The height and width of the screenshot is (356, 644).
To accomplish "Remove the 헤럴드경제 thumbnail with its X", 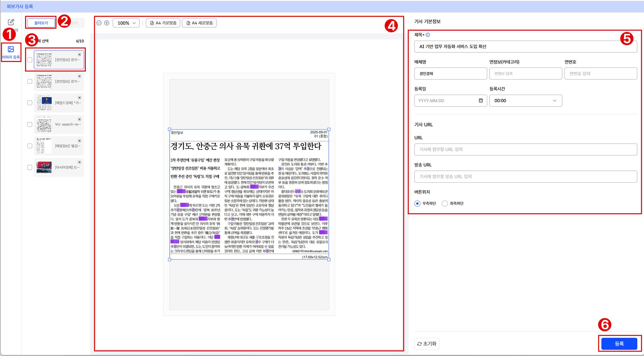I will tap(80, 98).
